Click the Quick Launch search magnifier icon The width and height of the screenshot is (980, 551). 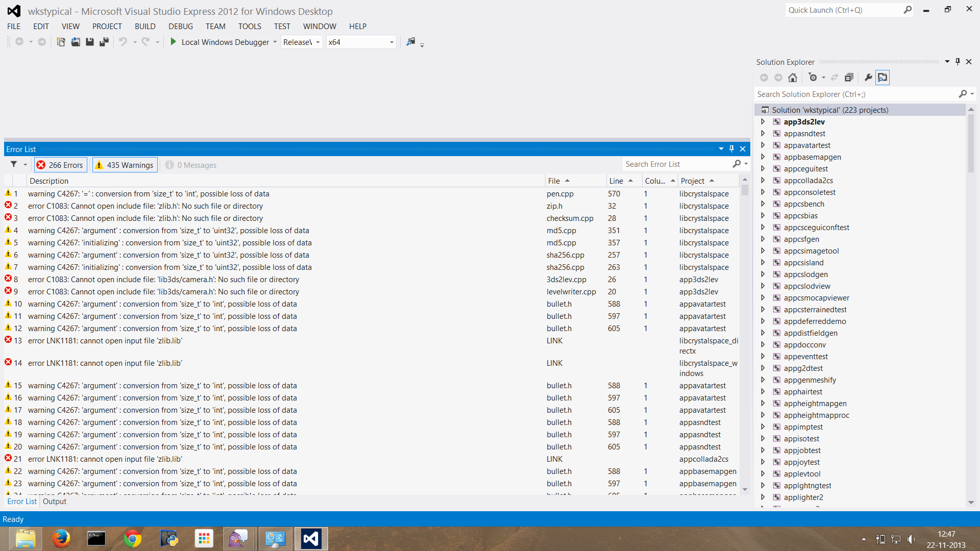[x=908, y=10]
